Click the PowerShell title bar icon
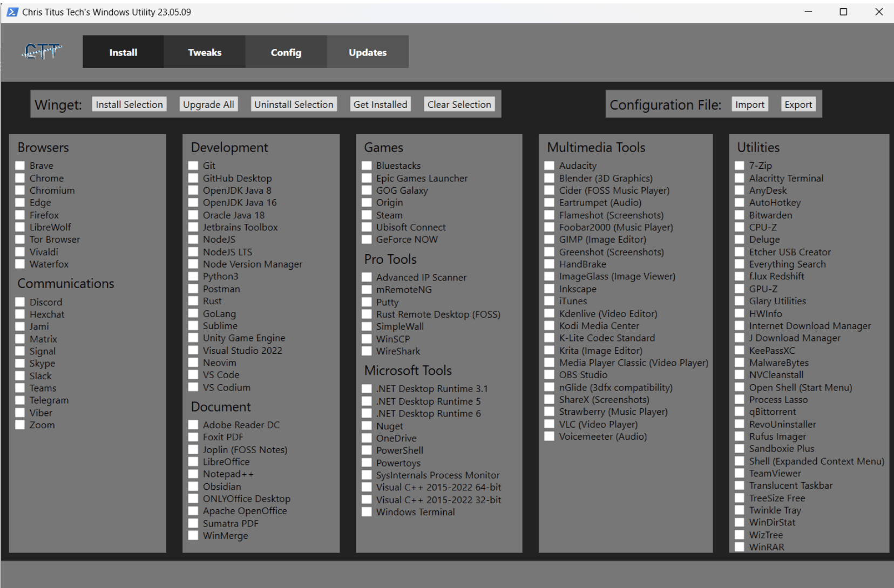 pos(12,12)
